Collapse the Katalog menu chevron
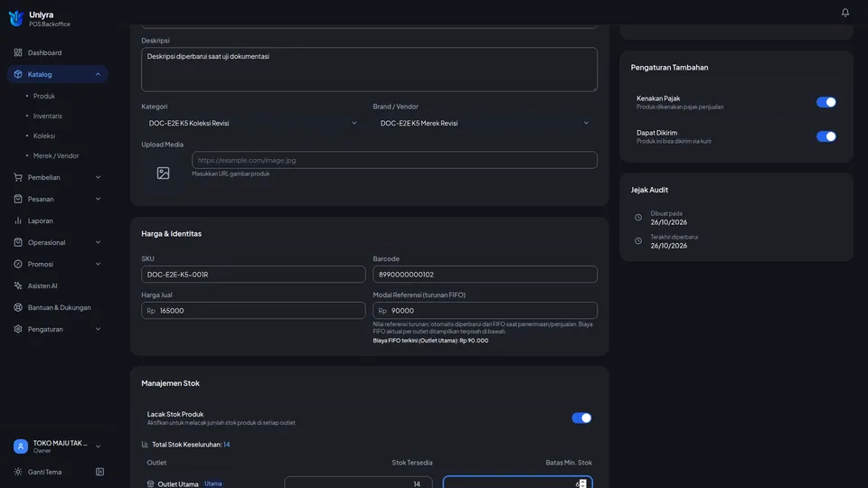868x488 pixels. (x=98, y=74)
